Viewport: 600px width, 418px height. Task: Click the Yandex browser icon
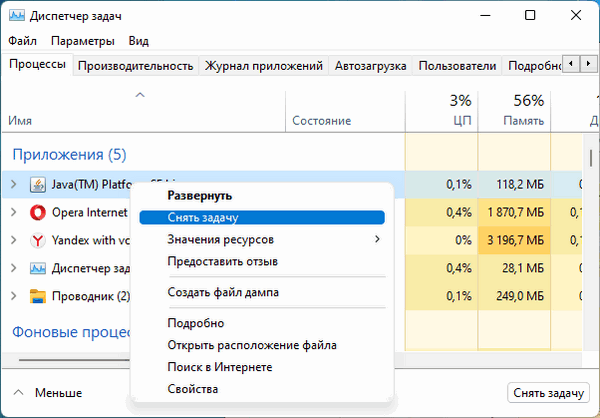coord(37,240)
